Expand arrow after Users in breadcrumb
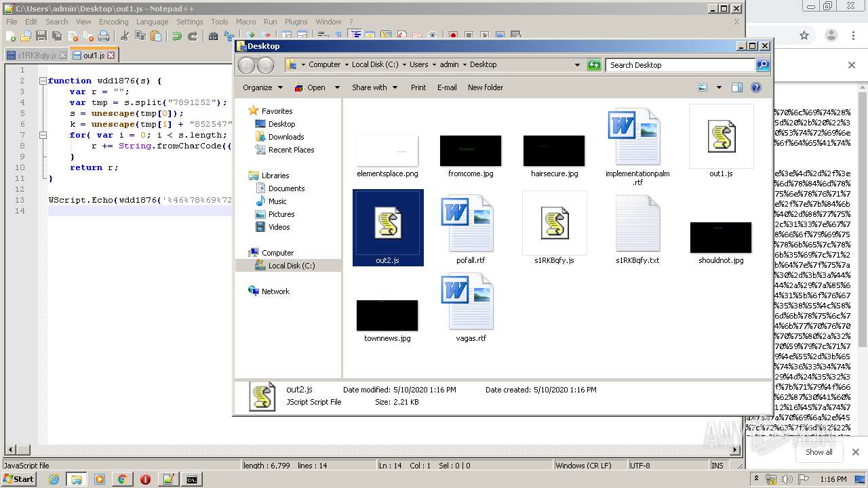The image size is (868, 488). 435,65
